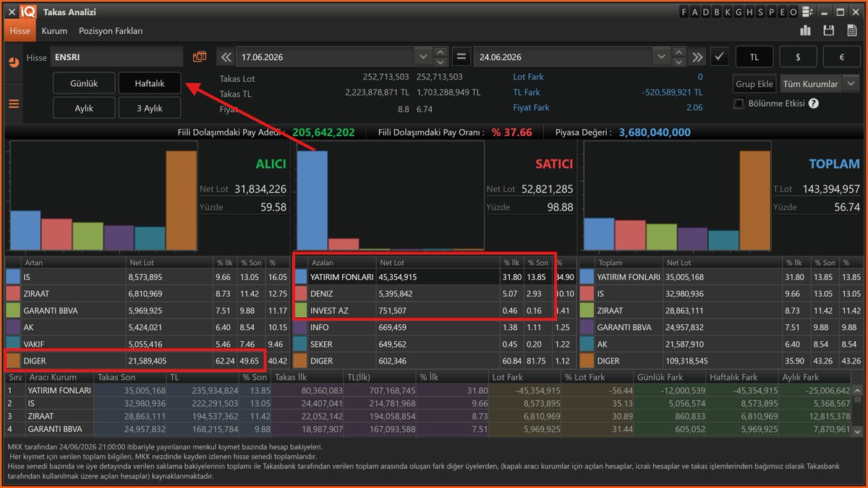This screenshot has height=488, width=868.
Task: Increment the start date with up arrow
Action: point(441,52)
